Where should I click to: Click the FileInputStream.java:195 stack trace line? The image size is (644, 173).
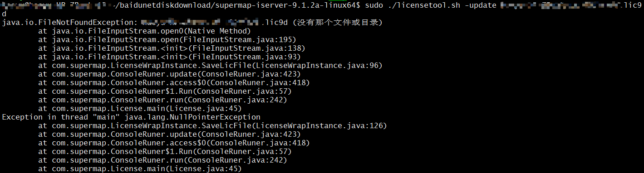tap(167, 40)
